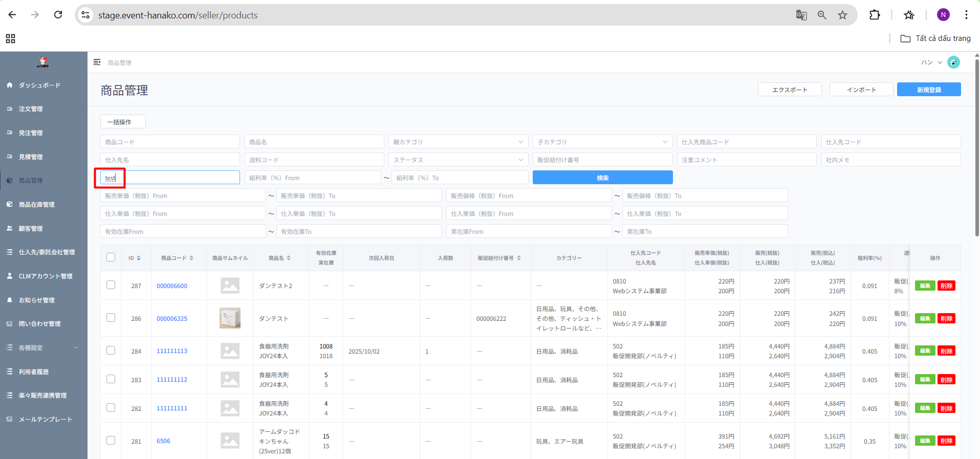Image resolution: width=980 pixels, height=459 pixels.
Task: Sort by 商品コード column arrows
Action: (191, 258)
